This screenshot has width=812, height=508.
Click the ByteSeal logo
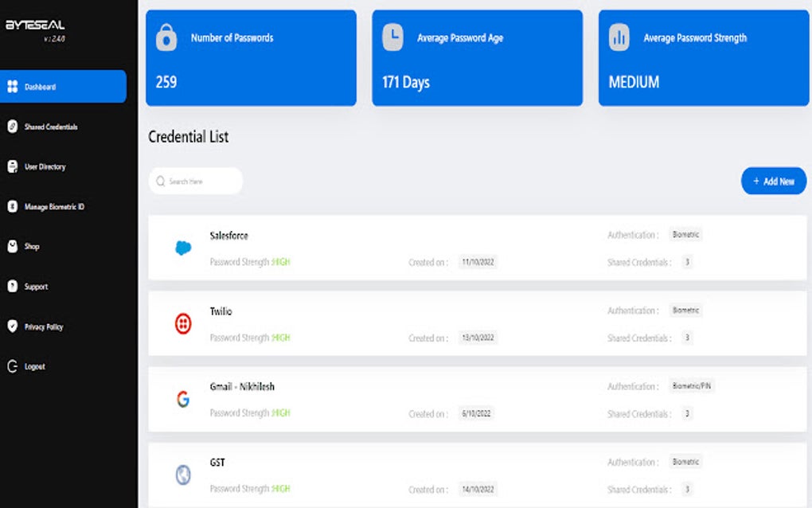[35, 25]
